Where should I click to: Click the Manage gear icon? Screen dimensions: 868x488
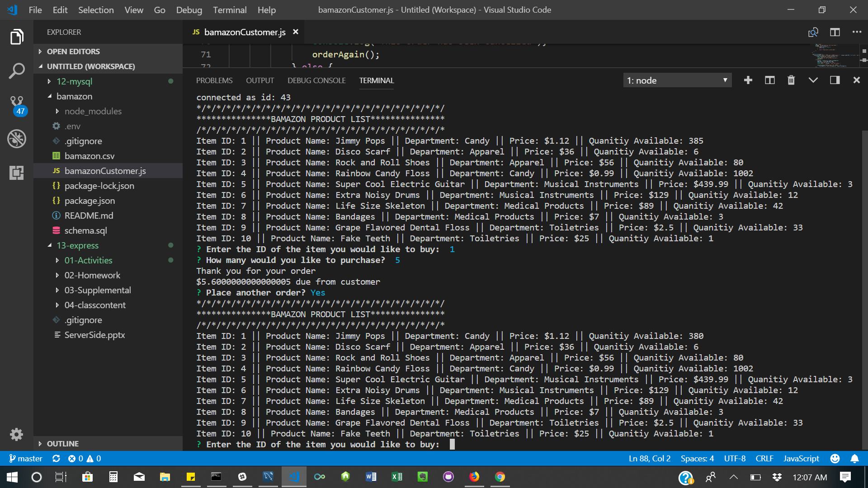point(17,434)
